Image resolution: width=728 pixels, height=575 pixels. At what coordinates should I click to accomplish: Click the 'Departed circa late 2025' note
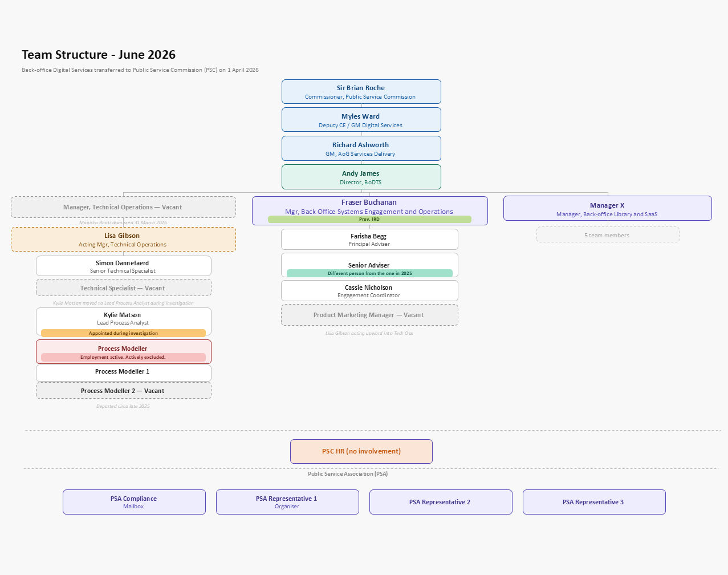pos(123,407)
